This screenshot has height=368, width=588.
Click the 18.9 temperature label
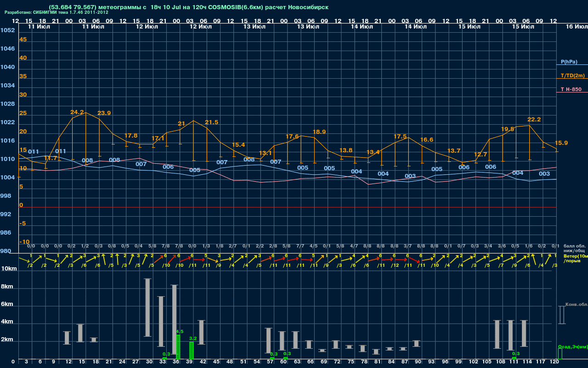(x=319, y=132)
